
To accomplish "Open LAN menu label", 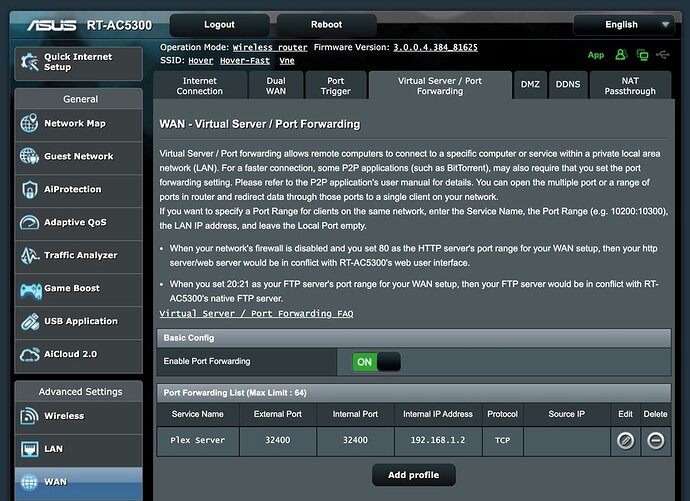I will click(54, 449).
